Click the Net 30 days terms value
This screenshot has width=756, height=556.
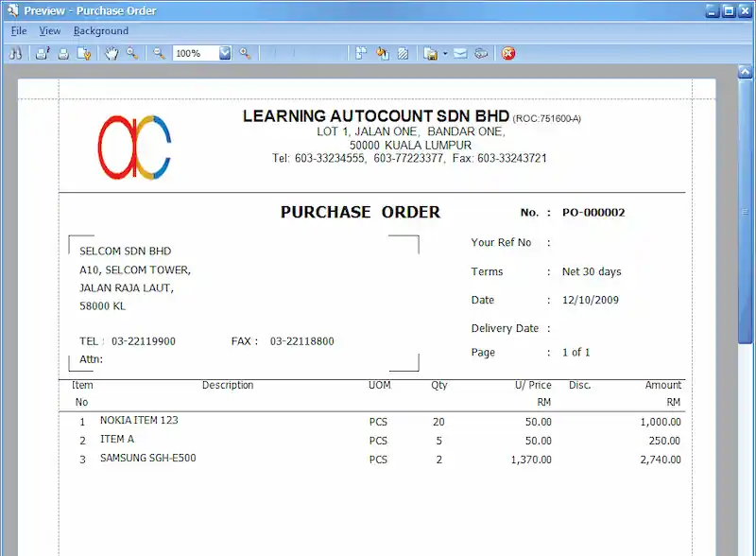coord(592,271)
